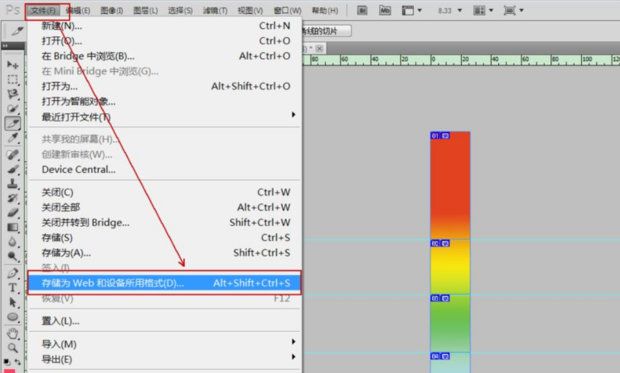Choose 关闭全部 menu entry
Screen dimensions: 620x373
(x=164, y=208)
